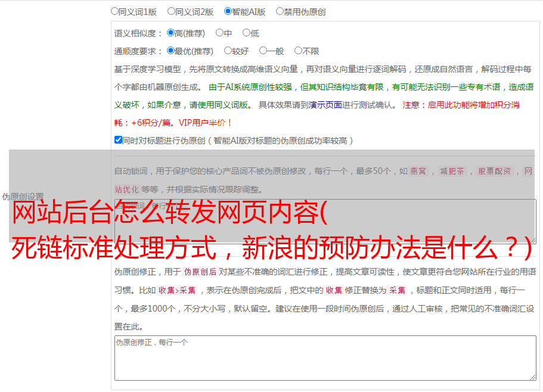The image size is (543, 392).
Task: Click the 减肥茶 example keyword tag
Action: (452, 171)
